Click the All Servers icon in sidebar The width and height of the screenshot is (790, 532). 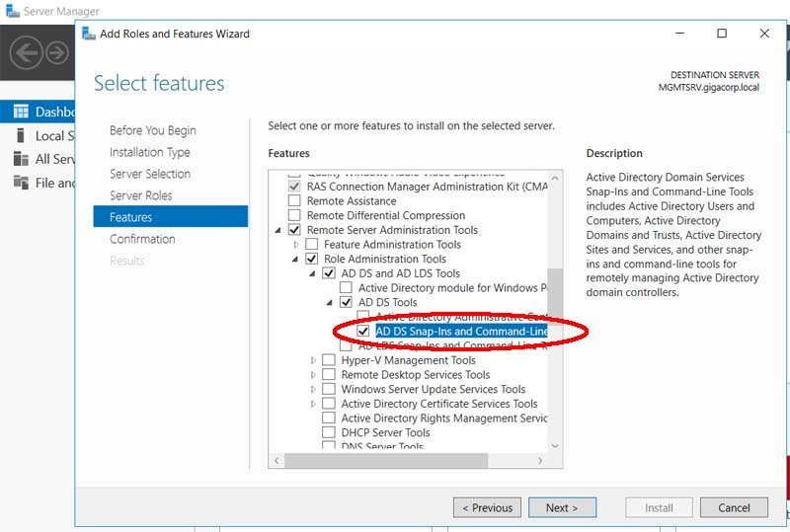(21, 159)
